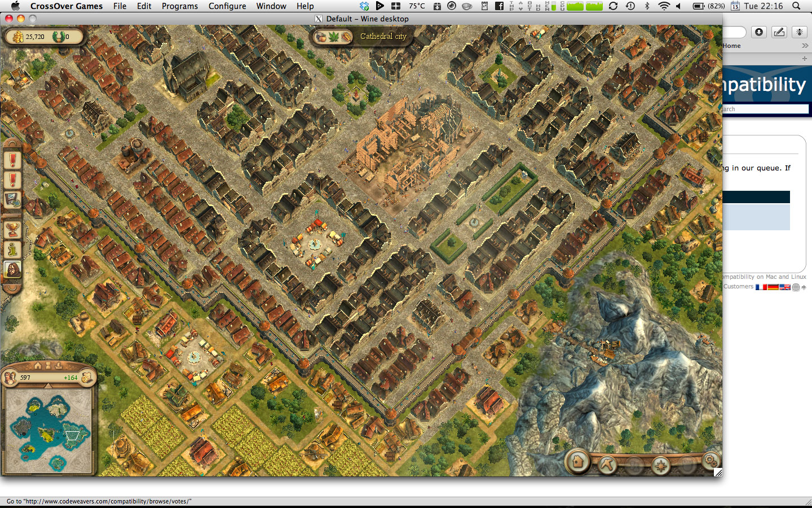This screenshot has width=812, height=508.
Task: Click the picture postcard icon in the left sidebar
Action: click(x=12, y=199)
